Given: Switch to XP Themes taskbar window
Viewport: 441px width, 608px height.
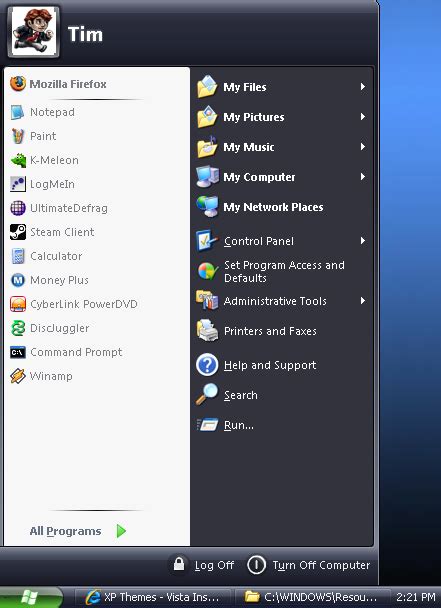Looking at the screenshot, I should 152,597.
